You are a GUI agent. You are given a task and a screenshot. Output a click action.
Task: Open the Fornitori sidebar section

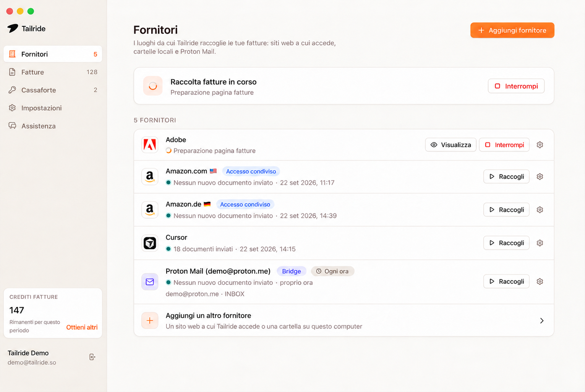pyautogui.click(x=53, y=54)
